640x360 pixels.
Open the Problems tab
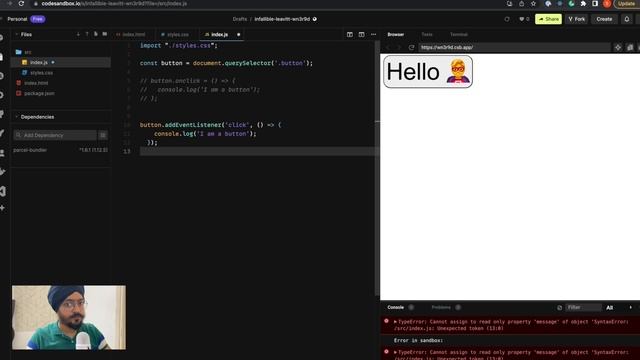coord(441,307)
